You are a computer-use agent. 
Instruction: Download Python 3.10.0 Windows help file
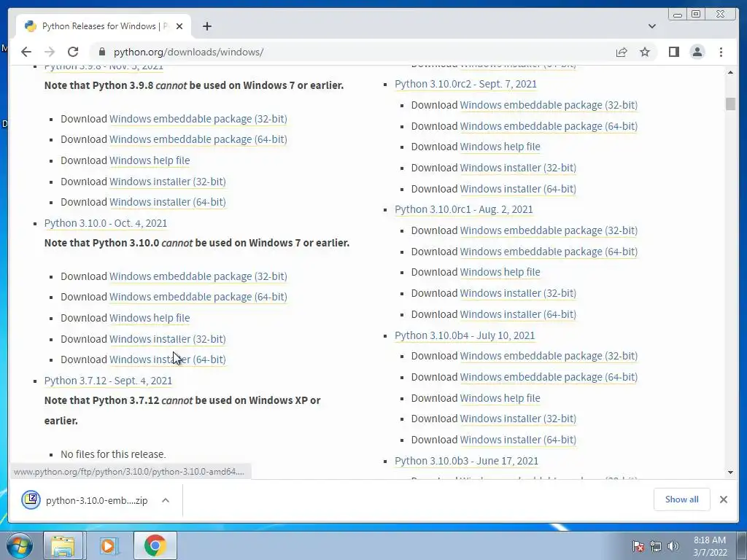pyautogui.click(x=150, y=318)
